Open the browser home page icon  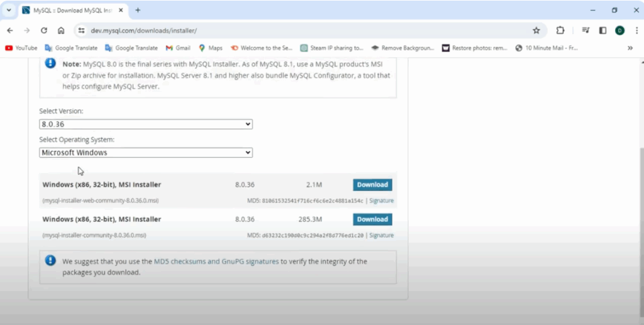click(x=61, y=30)
